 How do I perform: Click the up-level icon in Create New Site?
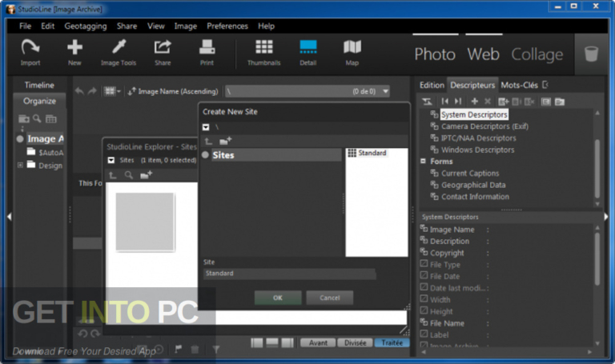point(208,141)
